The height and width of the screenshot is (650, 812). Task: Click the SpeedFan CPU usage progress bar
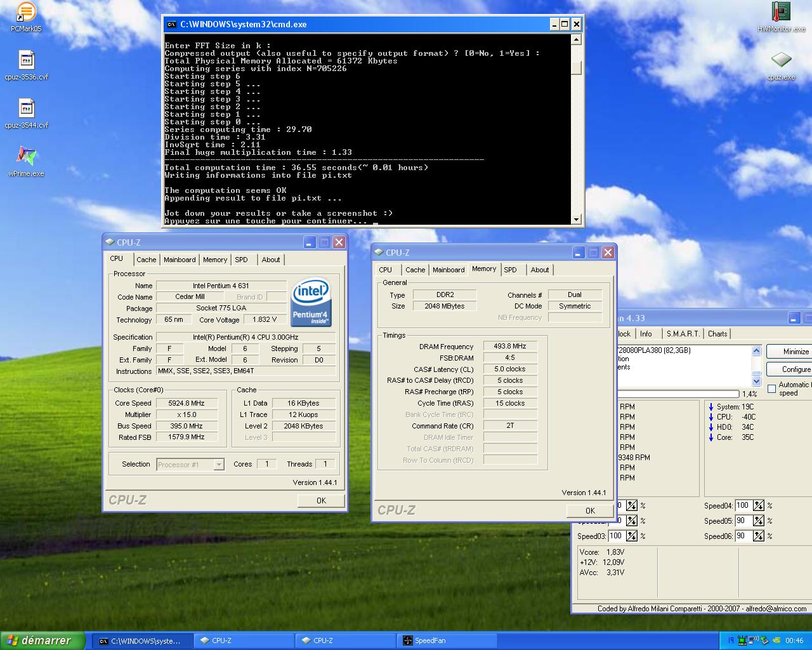(678, 394)
